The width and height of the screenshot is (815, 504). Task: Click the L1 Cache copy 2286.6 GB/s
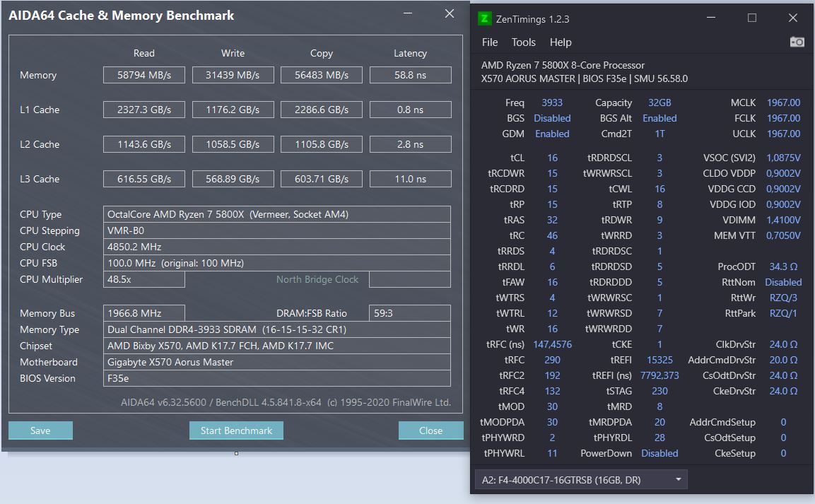(321, 110)
